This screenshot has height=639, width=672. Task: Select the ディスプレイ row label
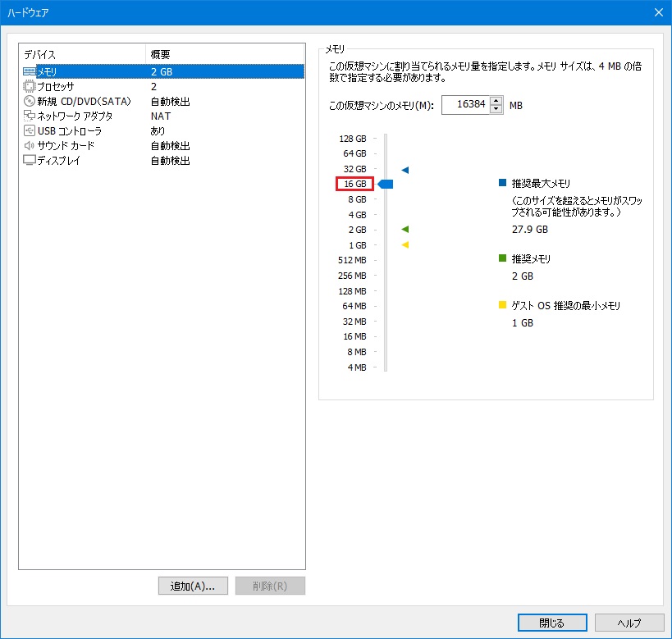[x=59, y=160]
